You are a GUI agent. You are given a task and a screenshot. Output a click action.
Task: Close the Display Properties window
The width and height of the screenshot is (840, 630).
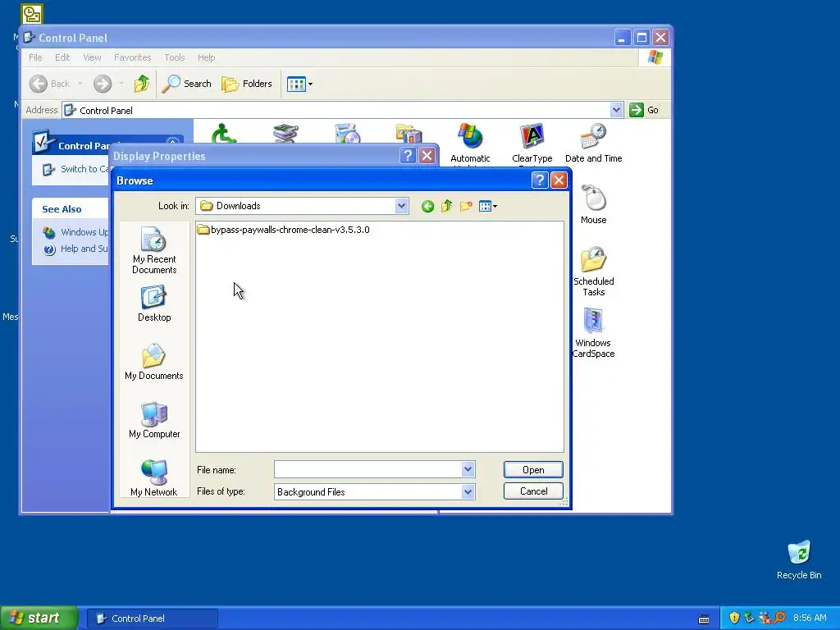click(427, 156)
